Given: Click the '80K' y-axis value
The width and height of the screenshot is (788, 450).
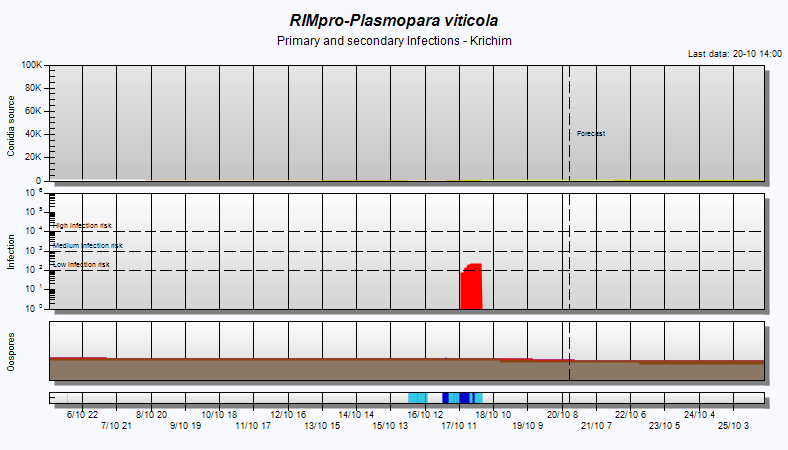Looking at the screenshot, I should (x=33, y=88).
